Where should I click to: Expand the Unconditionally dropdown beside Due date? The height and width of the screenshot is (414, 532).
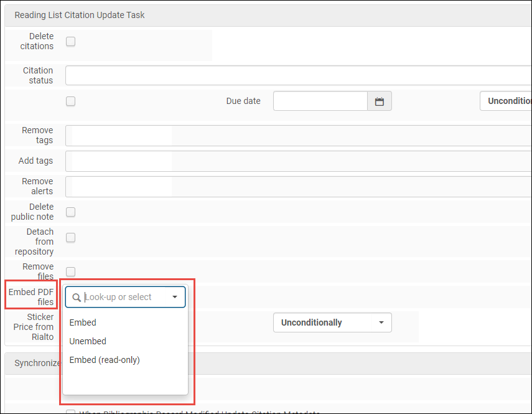(x=505, y=101)
